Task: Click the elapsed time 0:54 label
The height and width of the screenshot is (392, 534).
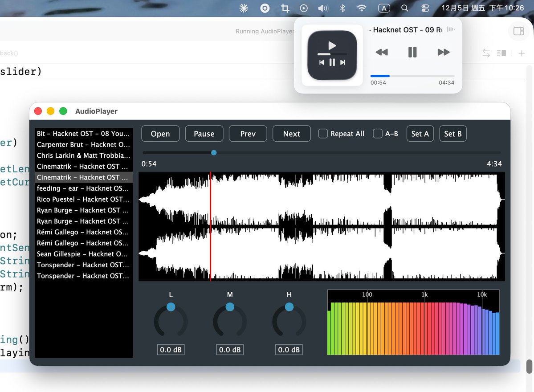Action: pyautogui.click(x=149, y=164)
